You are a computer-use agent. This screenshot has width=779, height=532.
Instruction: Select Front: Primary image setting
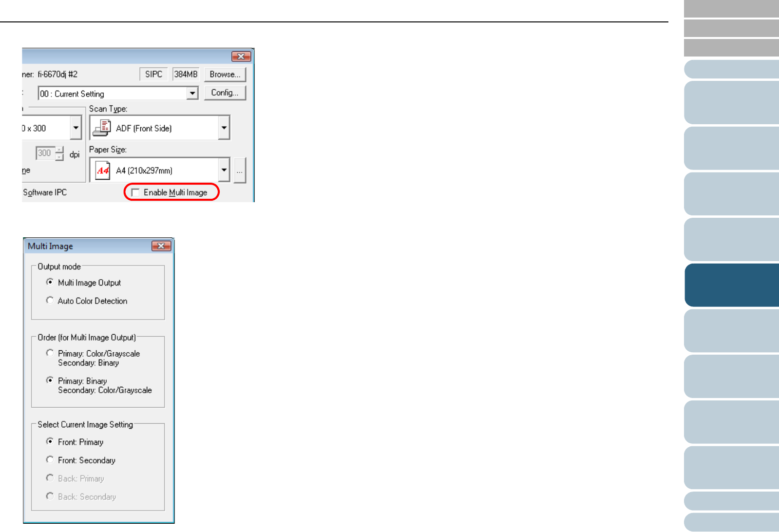[50, 441]
